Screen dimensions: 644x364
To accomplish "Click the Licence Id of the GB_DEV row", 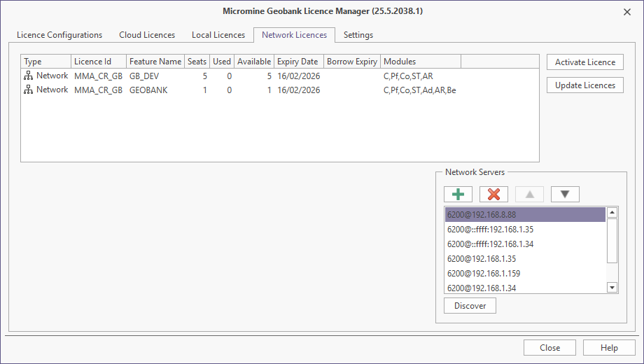I will pyautogui.click(x=98, y=76).
